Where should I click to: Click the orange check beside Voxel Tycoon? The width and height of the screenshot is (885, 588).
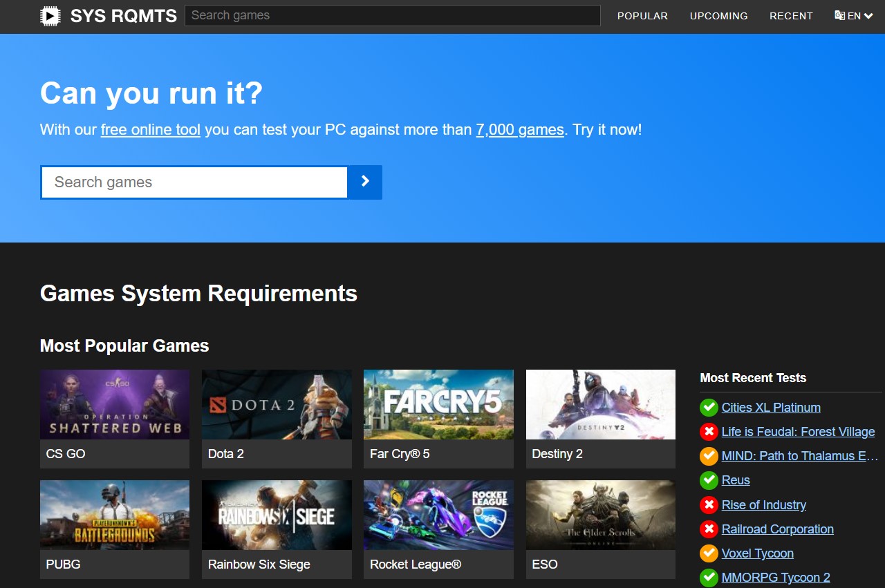[x=709, y=553]
